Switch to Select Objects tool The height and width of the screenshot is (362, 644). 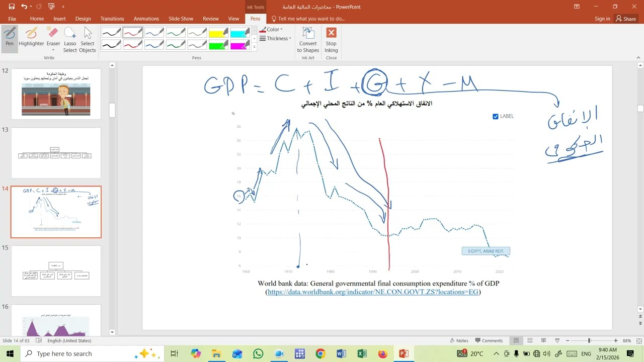click(x=88, y=40)
